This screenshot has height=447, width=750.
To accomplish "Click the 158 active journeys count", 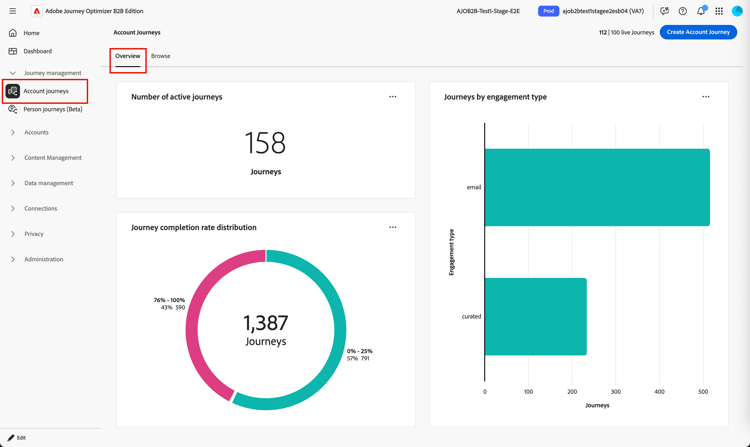I will coord(265,142).
